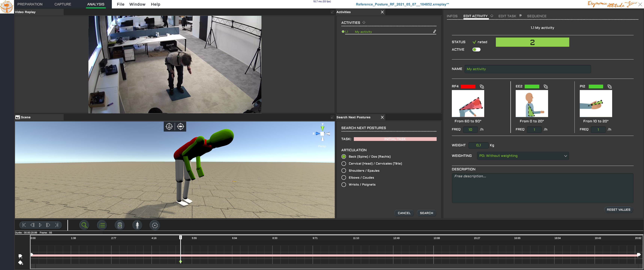This screenshot has height=270, width=644.
Task: Switch to PREPARATION mode
Action: pos(30,4)
